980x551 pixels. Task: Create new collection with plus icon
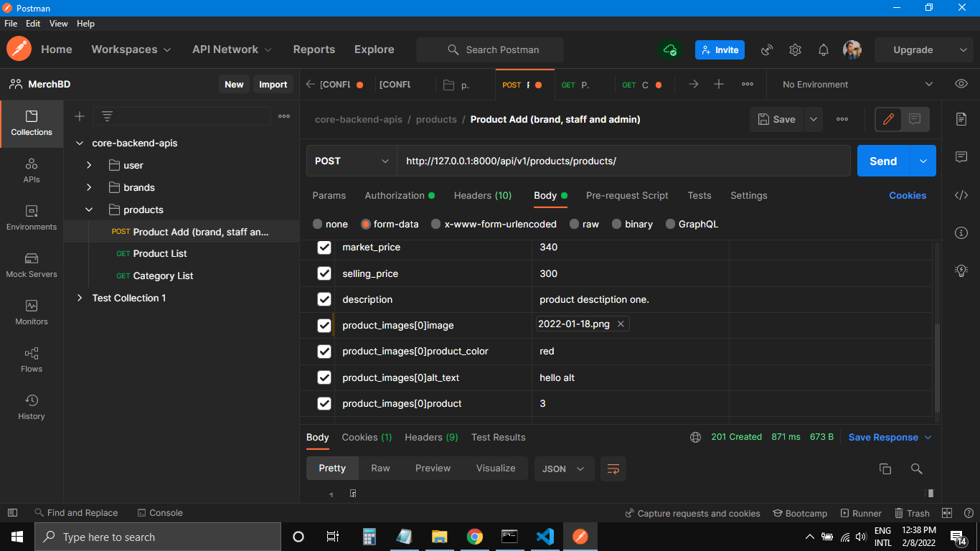pyautogui.click(x=80, y=116)
